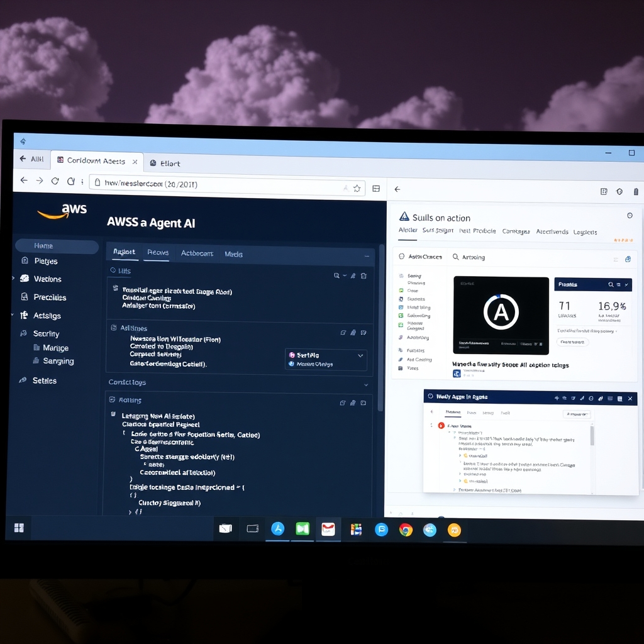The height and width of the screenshot is (644, 644).
Task: Open Wations in the sidebar
Action: click(x=48, y=279)
